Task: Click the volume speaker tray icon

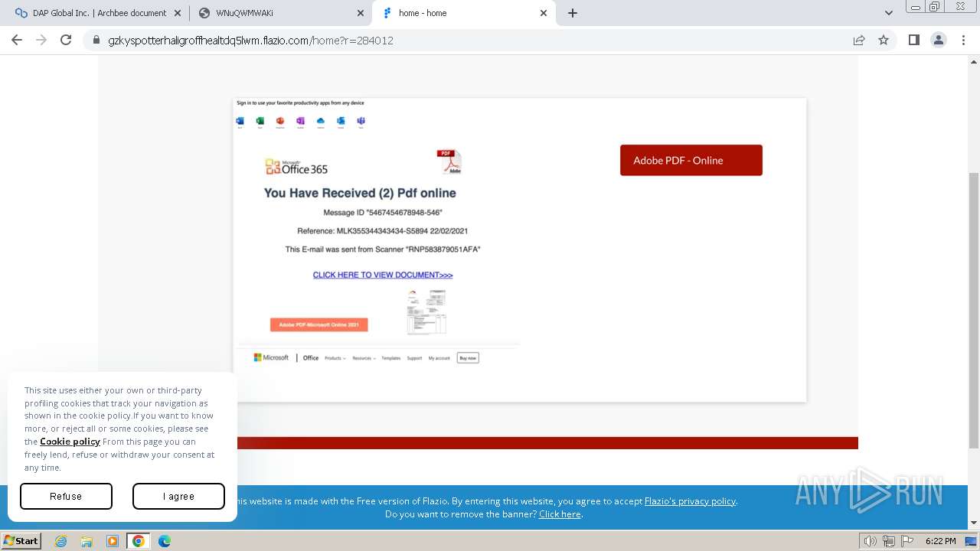Action: tap(871, 541)
